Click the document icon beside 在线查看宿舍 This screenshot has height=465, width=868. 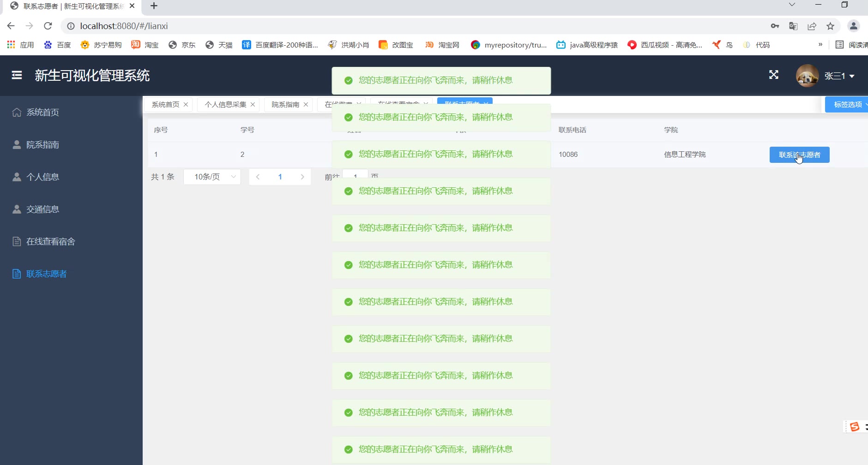17,241
